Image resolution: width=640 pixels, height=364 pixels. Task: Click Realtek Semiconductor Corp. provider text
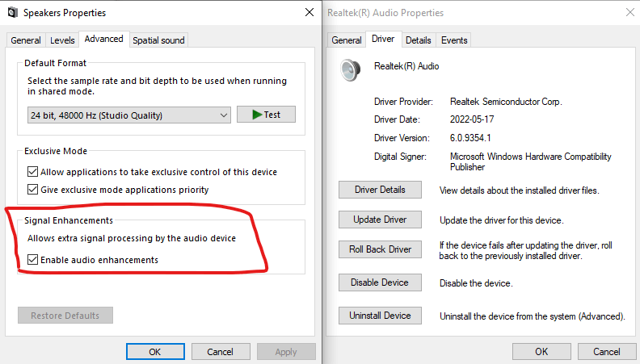coord(506,102)
